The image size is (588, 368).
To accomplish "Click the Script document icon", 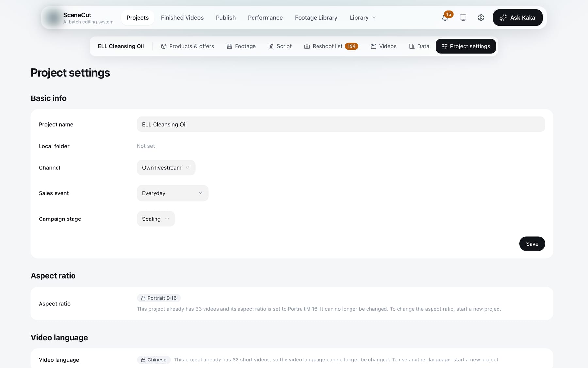I will coord(271,46).
